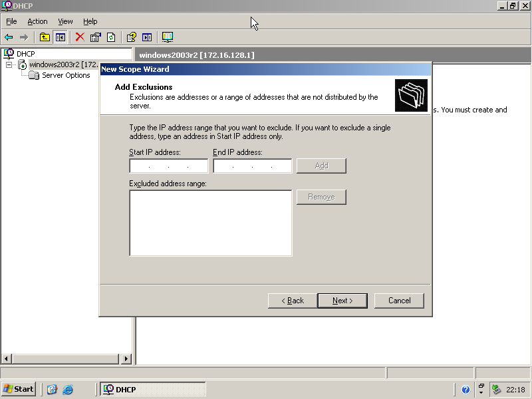Click the monitor icon at toolbar end
532x399 pixels.
click(168, 37)
